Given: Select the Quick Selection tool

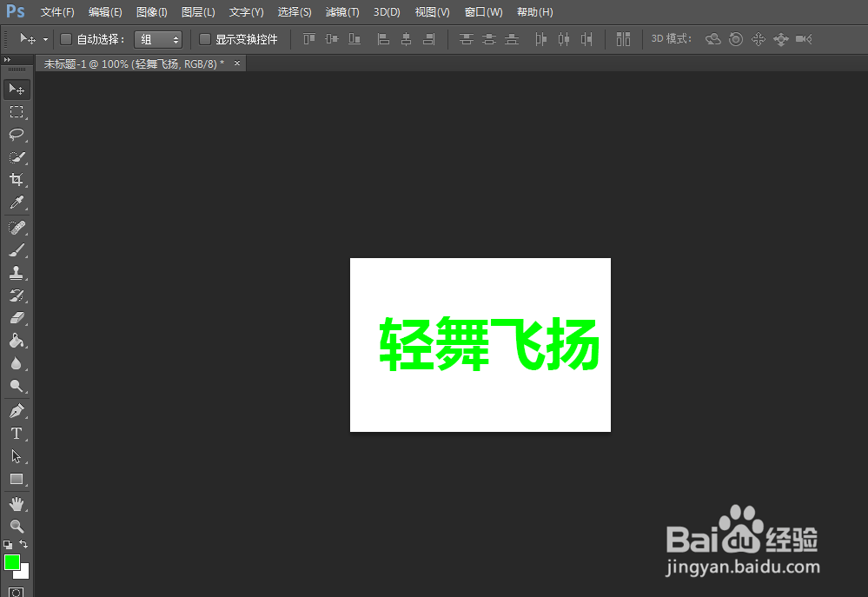Looking at the screenshot, I should [x=17, y=157].
